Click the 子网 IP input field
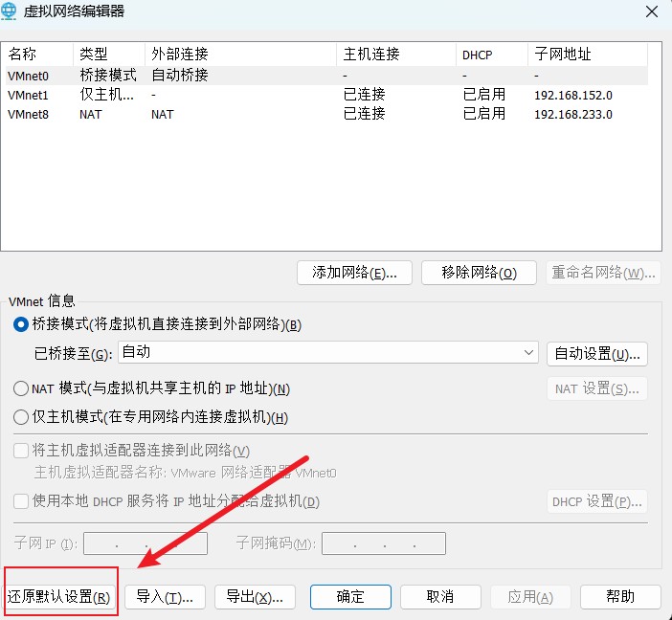The height and width of the screenshot is (620, 672). 146,543
